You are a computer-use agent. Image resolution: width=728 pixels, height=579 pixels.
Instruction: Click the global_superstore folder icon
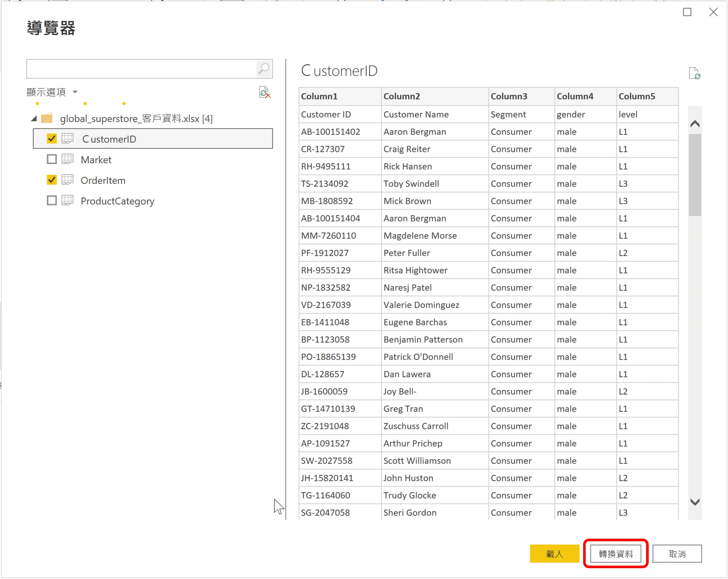47,118
